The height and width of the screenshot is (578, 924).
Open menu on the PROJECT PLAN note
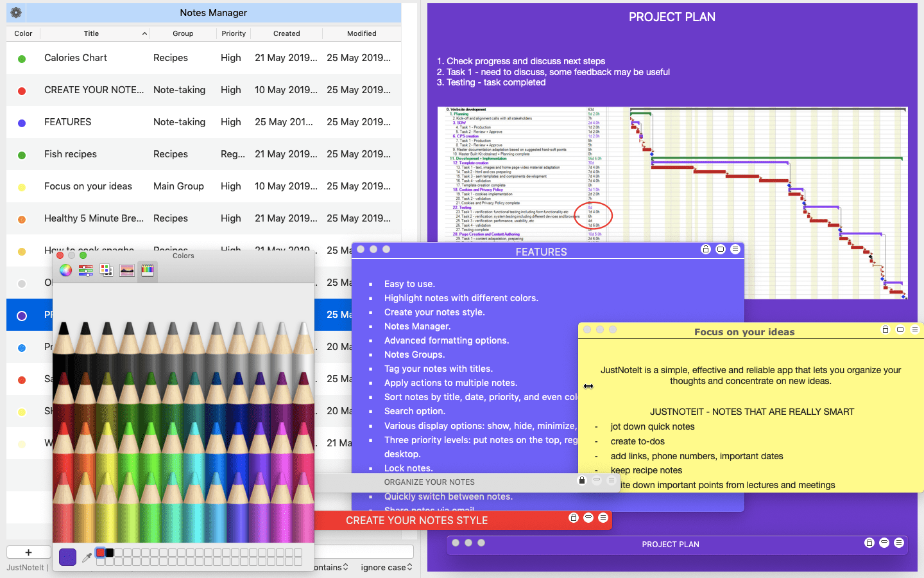(900, 543)
